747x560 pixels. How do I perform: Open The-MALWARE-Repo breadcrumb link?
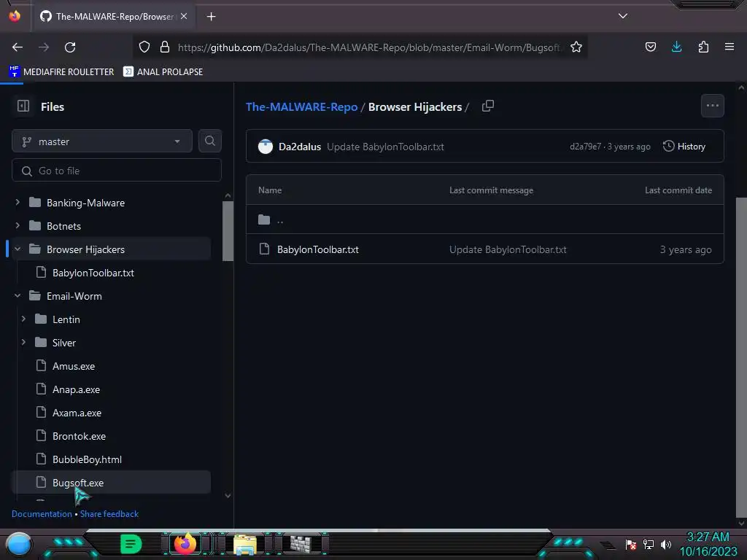301,106
